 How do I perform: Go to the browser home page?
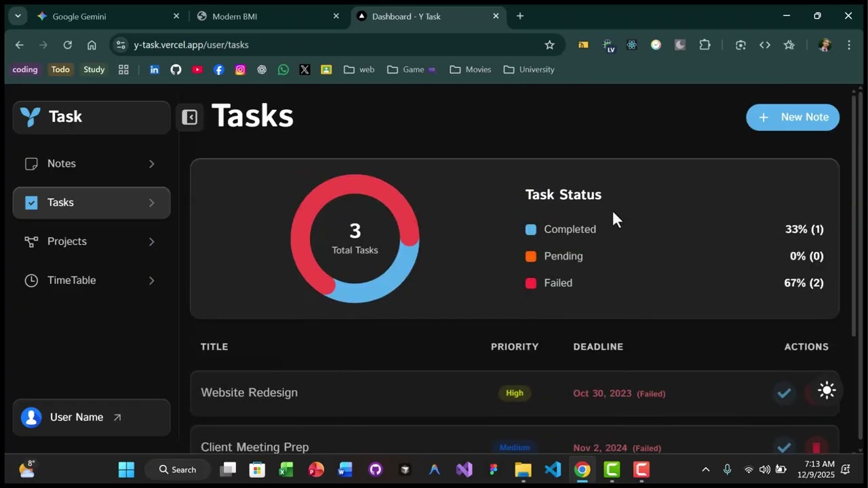click(92, 45)
